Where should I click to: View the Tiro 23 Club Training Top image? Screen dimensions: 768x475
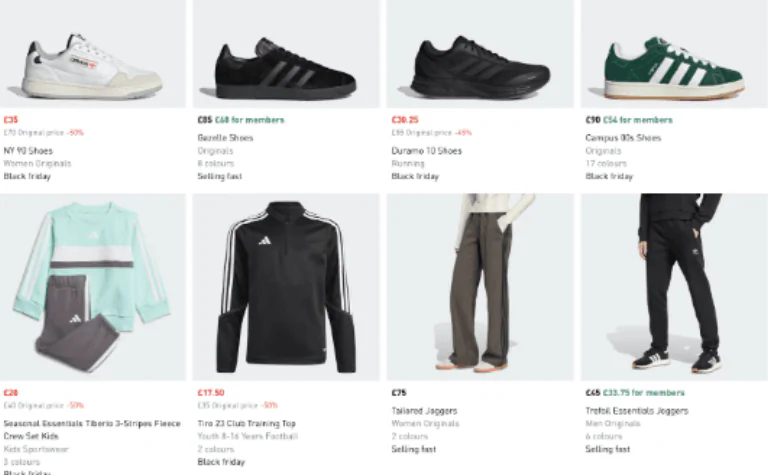(285, 287)
